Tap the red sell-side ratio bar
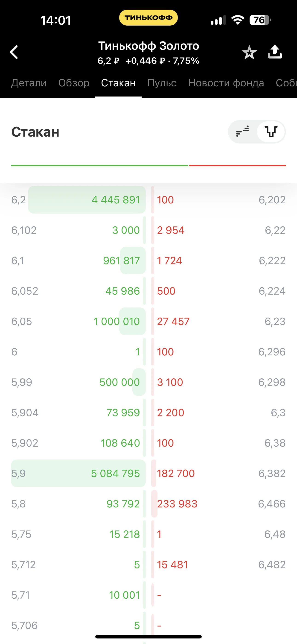The height and width of the screenshot is (644, 297). 237,166
